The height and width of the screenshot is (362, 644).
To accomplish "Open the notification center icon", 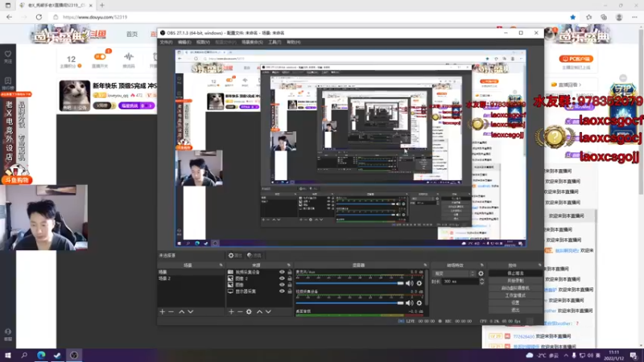I will click(x=634, y=355).
